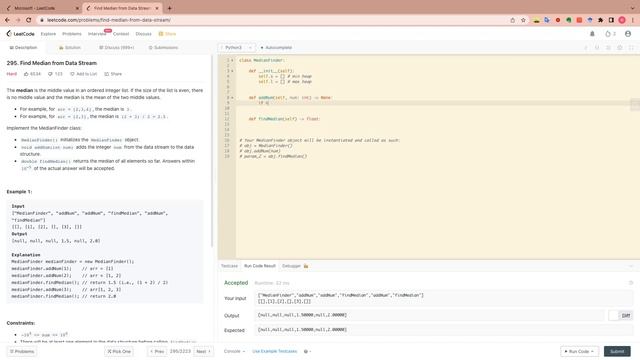640x360 pixels.
Task: Open Discuss in the navbar
Action: point(143,34)
